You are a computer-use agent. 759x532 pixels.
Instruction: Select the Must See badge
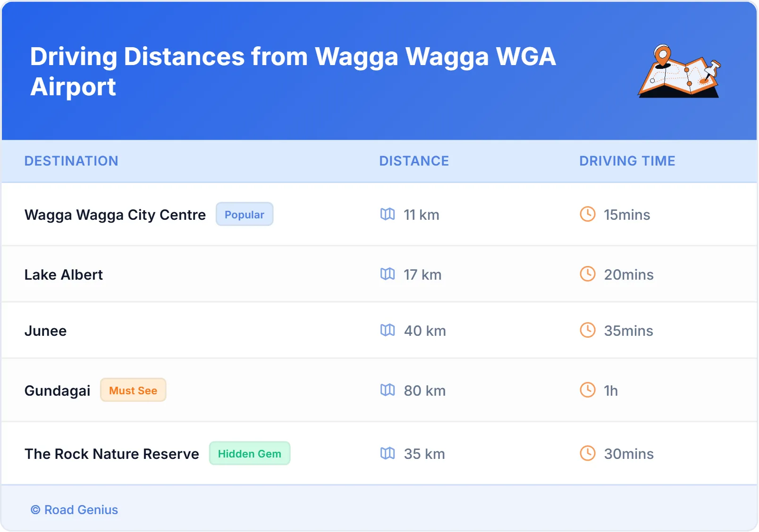133,390
